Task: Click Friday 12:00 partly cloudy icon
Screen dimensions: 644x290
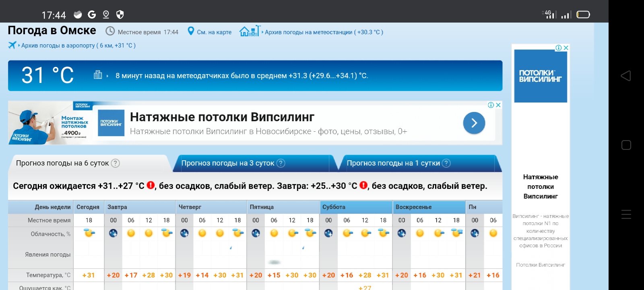Action: (x=293, y=233)
